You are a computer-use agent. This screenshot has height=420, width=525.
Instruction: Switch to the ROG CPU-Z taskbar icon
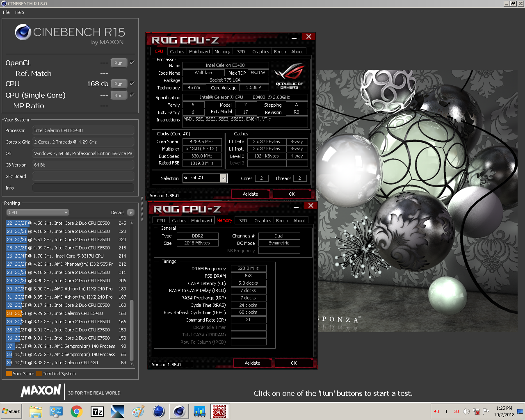pyautogui.click(x=219, y=411)
